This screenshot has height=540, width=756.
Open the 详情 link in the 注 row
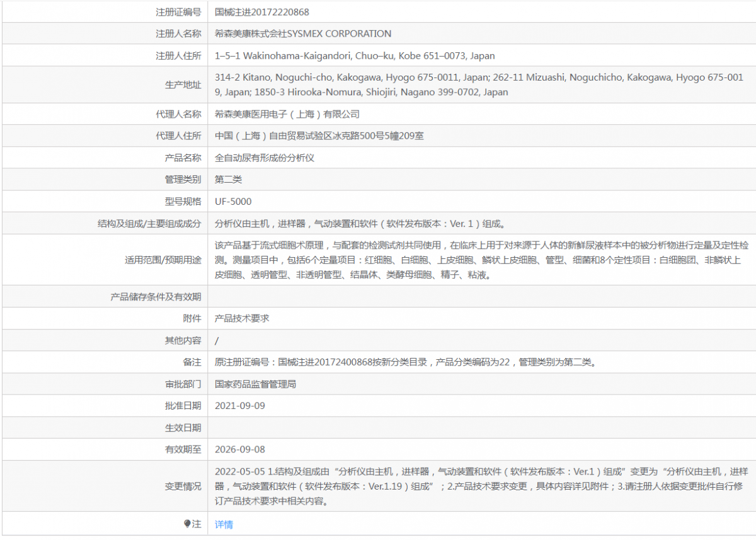[x=224, y=524]
